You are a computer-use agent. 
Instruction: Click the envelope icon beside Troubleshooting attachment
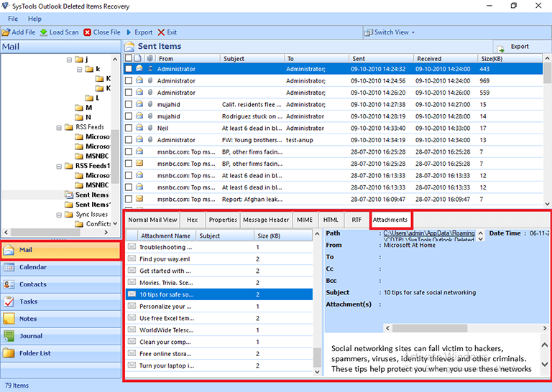pos(132,247)
